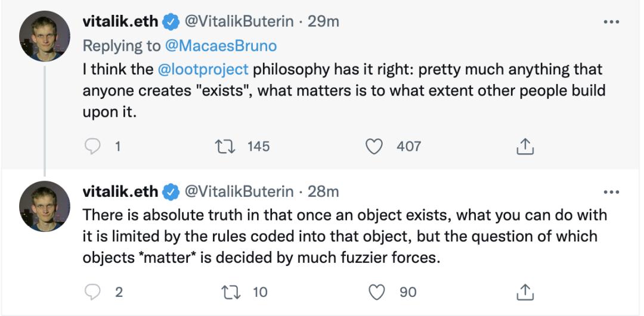Open the @lootproject mention link

pyautogui.click(x=203, y=69)
